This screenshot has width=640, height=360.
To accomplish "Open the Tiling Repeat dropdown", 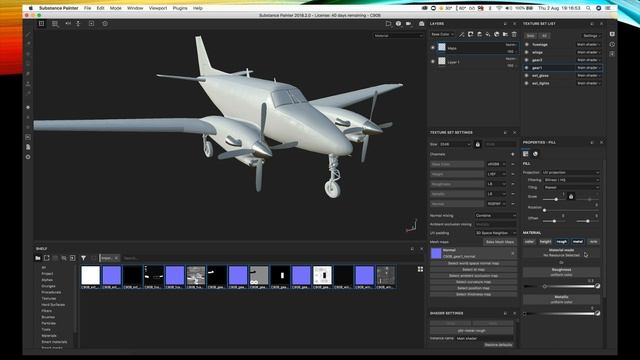I will [x=571, y=187].
